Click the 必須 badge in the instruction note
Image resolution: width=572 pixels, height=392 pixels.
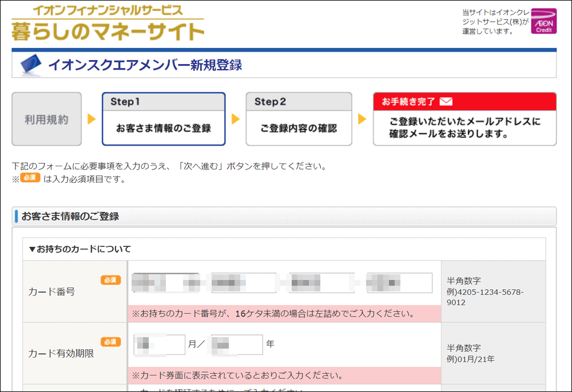click(x=30, y=177)
